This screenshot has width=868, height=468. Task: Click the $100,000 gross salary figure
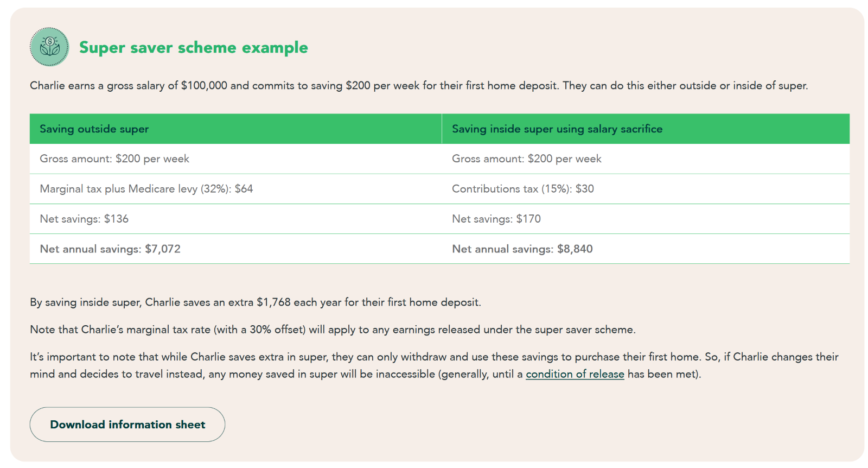[204, 86]
